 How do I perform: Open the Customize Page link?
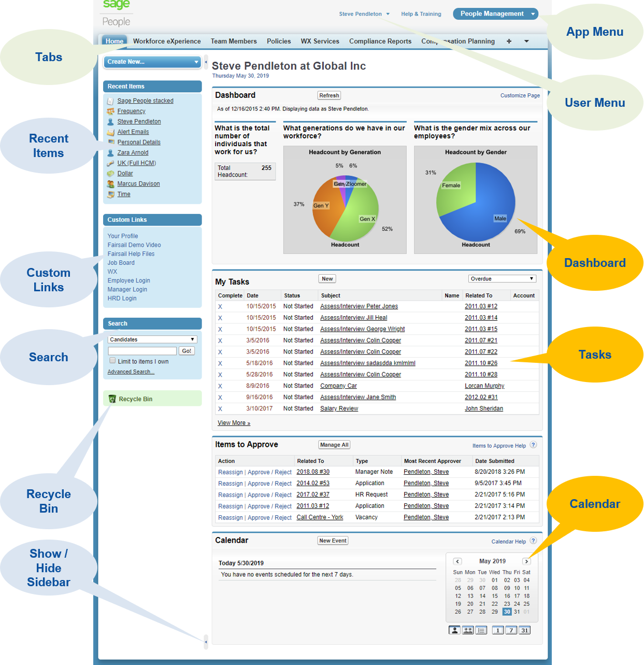pos(520,95)
